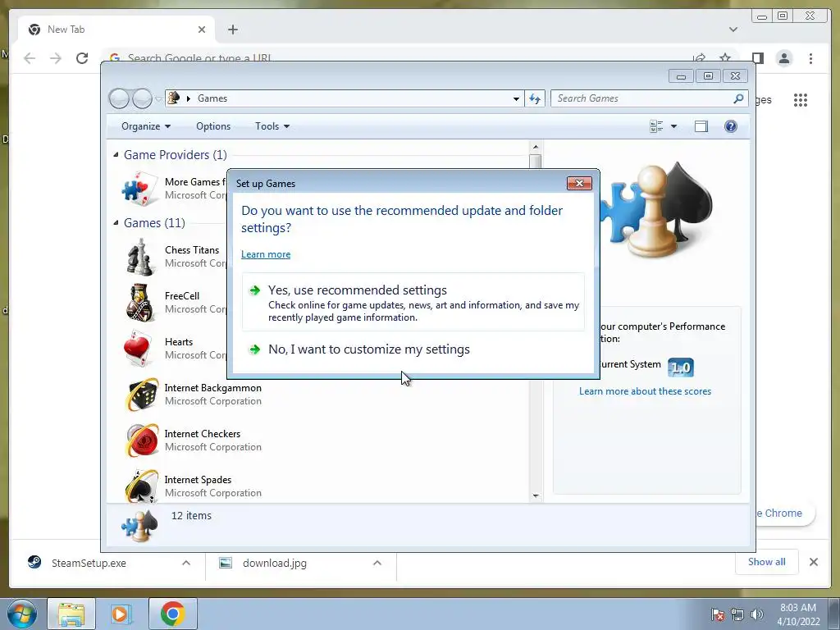Image resolution: width=840 pixels, height=630 pixels.
Task: Click scrollbar up arrow in games list
Action: point(535,146)
